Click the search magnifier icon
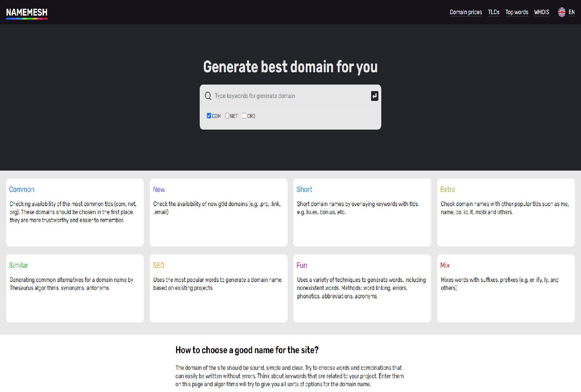This screenshot has height=392, width=581. (x=208, y=96)
